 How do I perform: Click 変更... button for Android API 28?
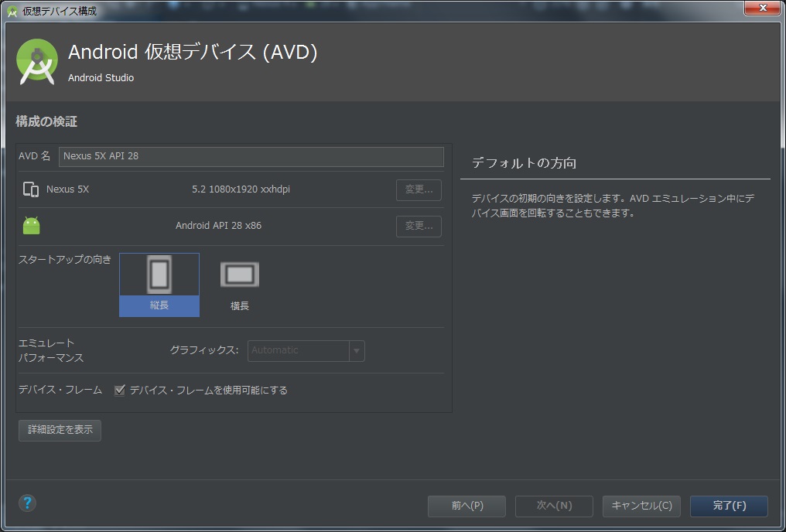(x=419, y=227)
